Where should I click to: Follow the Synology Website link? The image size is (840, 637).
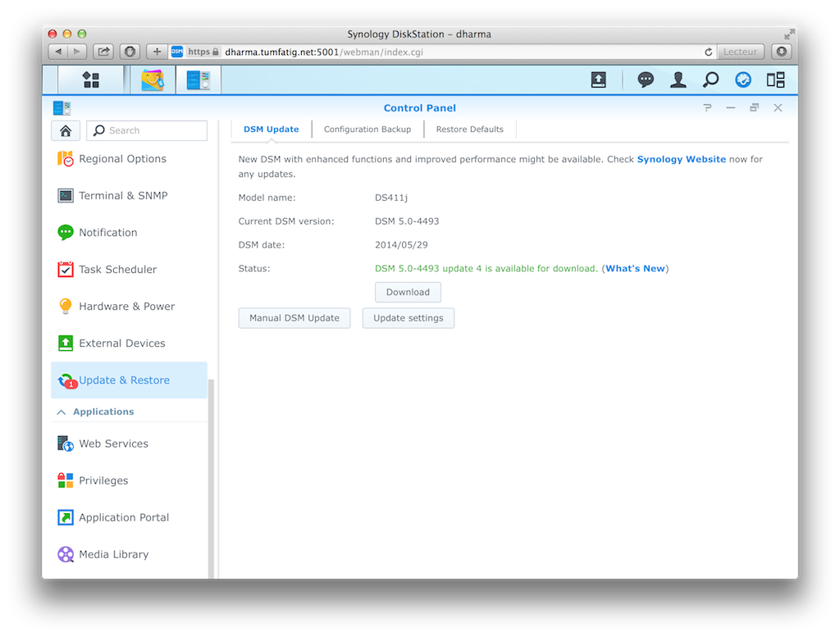tap(682, 160)
